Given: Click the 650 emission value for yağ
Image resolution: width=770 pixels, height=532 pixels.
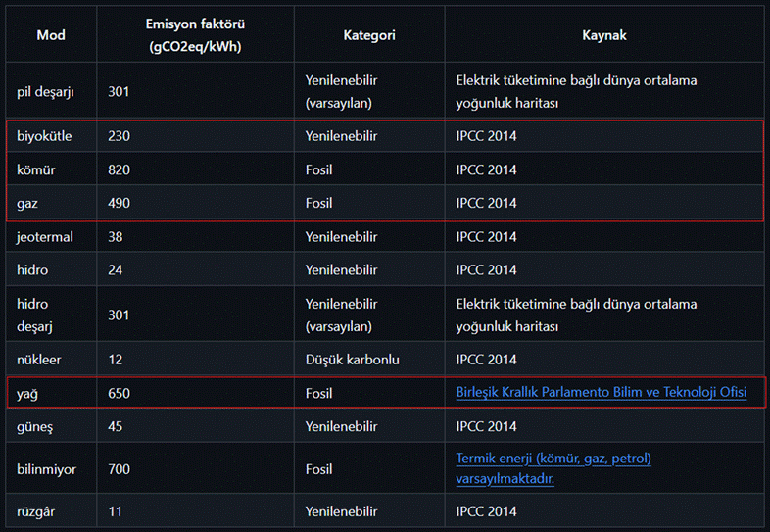Looking at the screenshot, I should pyautogui.click(x=119, y=393).
